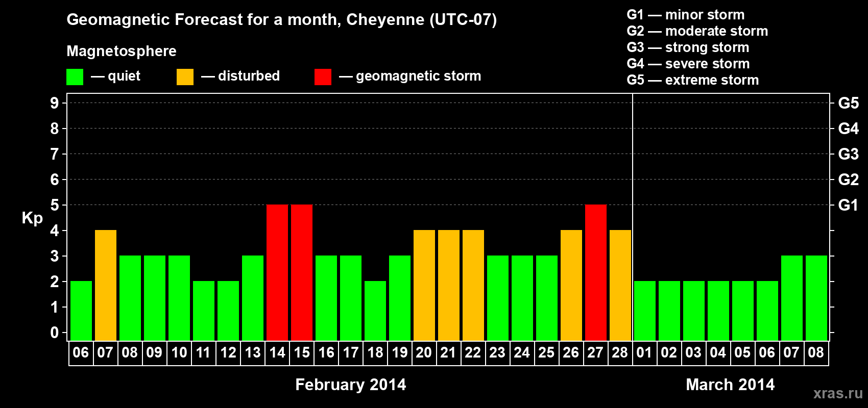The width and height of the screenshot is (868, 408).
Task: Click the date cell '01' in March
Action: [x=645, y=353]
